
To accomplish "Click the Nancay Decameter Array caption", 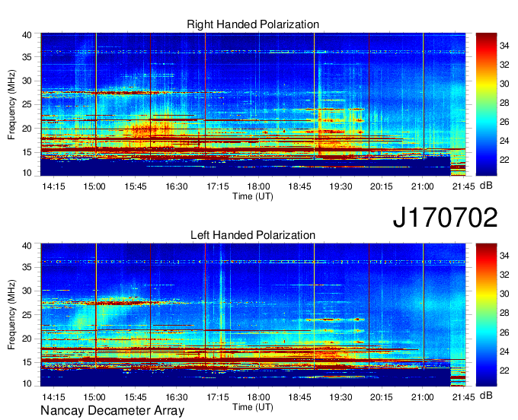I will (x=112, y=410).
